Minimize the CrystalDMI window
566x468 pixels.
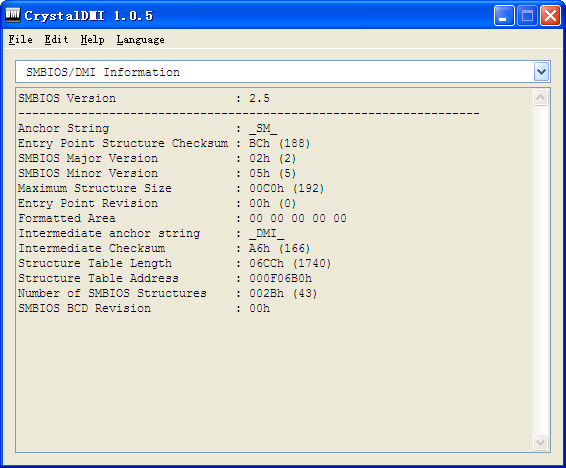504,16
